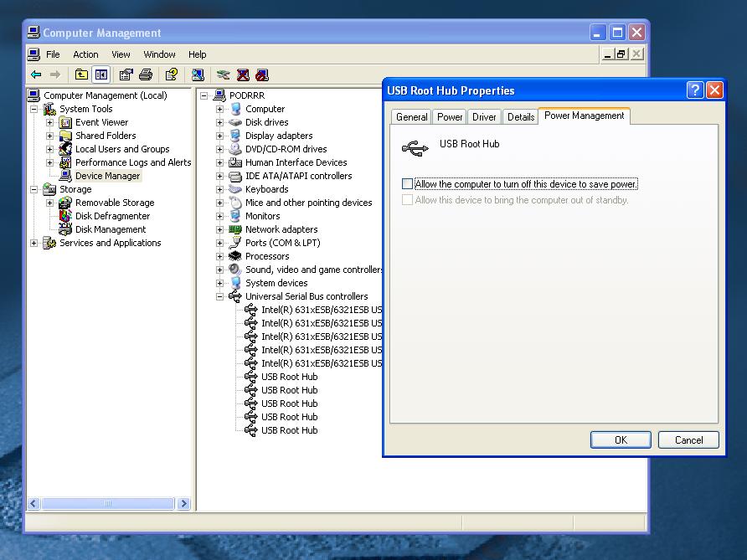Click the Back arrow toolbar icon
747x560 pixels.
tap(36, 74)
